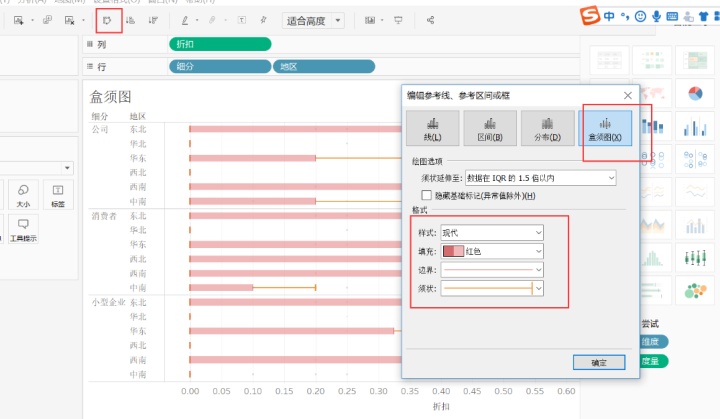This screenshot has height=419, width=720.
Task: Click the 细分 column header
Action: pyautogui.click(x=99, y=116)
